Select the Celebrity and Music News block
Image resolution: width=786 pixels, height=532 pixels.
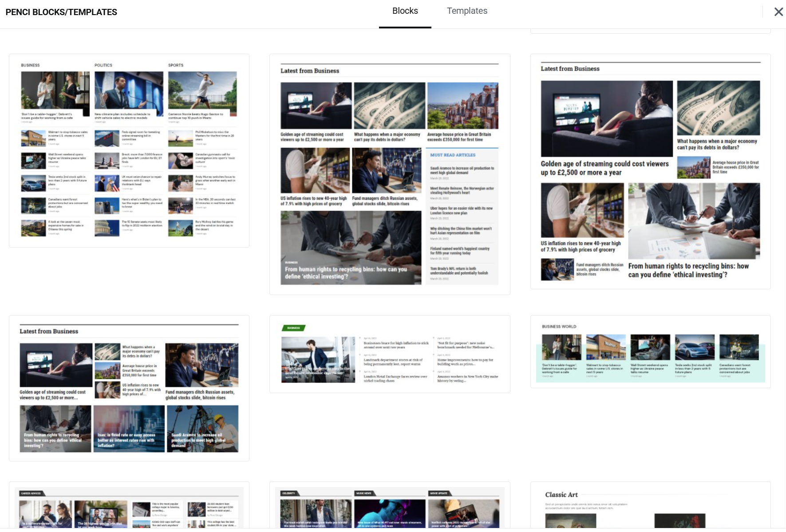click(389, 506)
